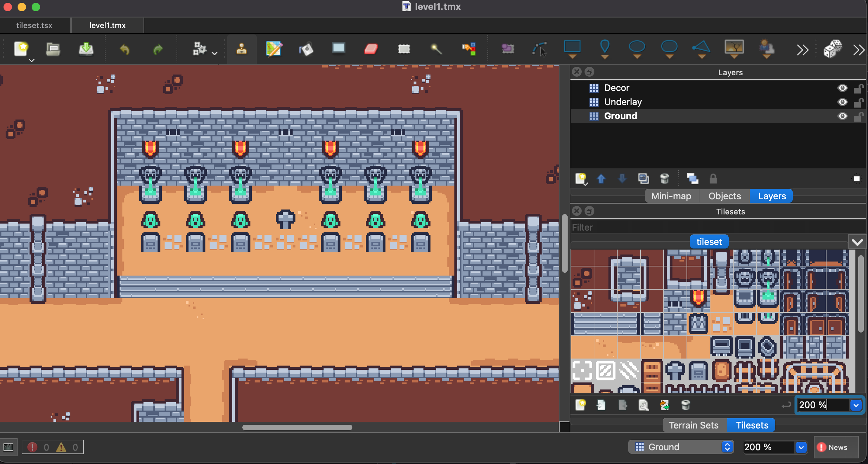Remove the selected layer trash icon

664,179
